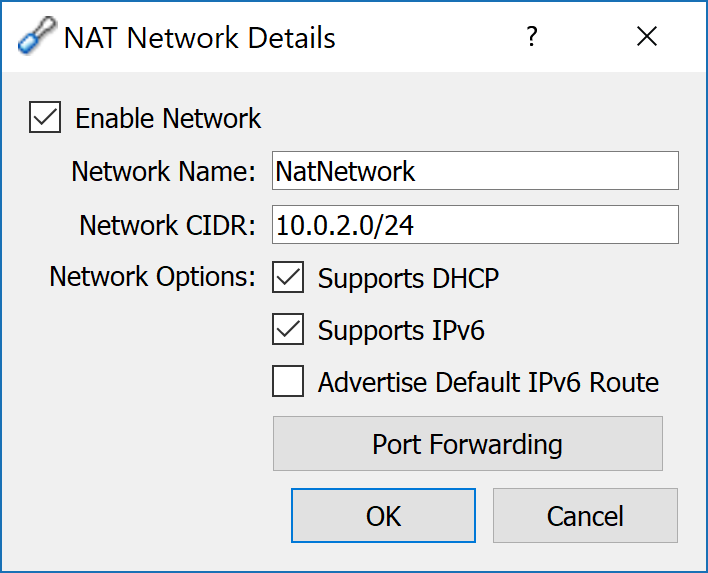Image resolution: width=708 pixels, height=573 pixels.
Task: Select the Network Name: label
Action: point(163,172)
